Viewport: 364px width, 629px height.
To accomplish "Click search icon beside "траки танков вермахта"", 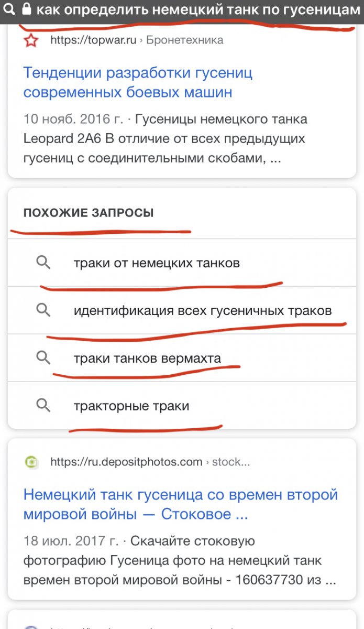I will click(43, 358).
